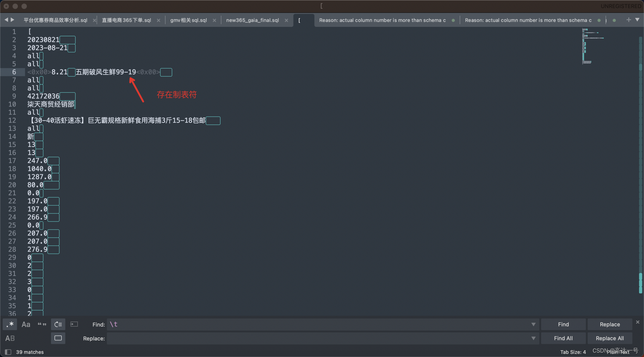Change Tab Size: 4 setting
This screenshot has height=357, width=644.
coord(573,352)
